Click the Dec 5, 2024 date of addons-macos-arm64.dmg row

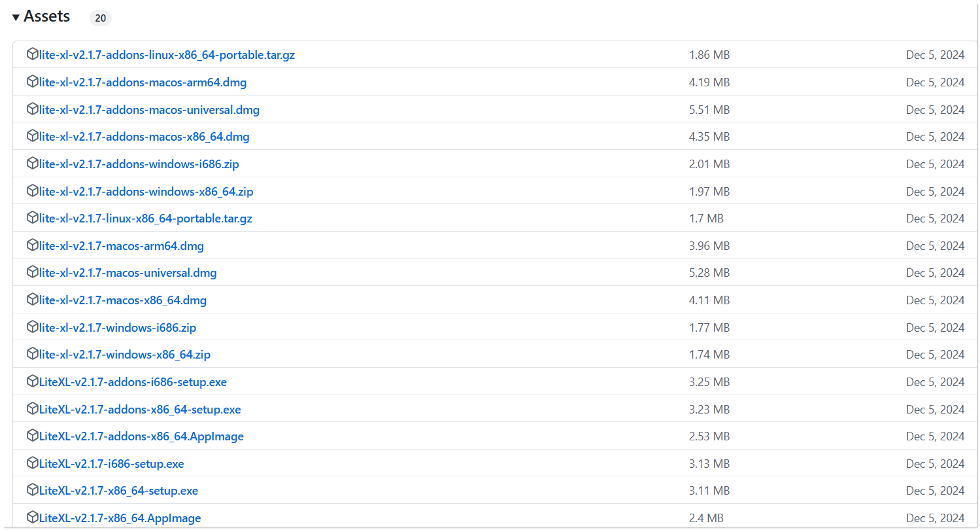pyautogui.click(x=935, y=82)
